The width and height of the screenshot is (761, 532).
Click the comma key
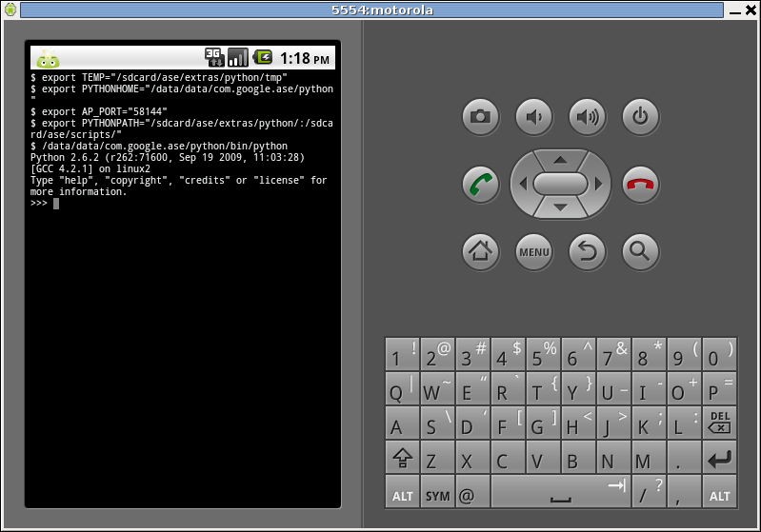684,491
